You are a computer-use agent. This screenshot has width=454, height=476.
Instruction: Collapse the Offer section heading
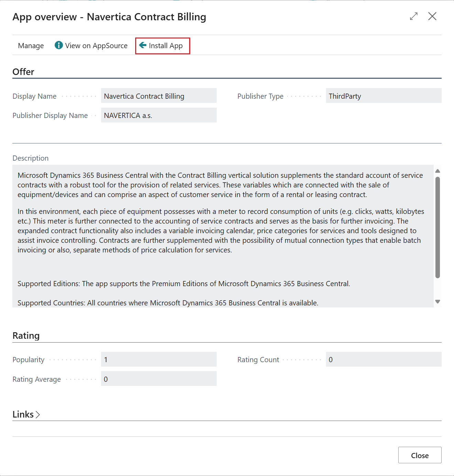[23, 72]
